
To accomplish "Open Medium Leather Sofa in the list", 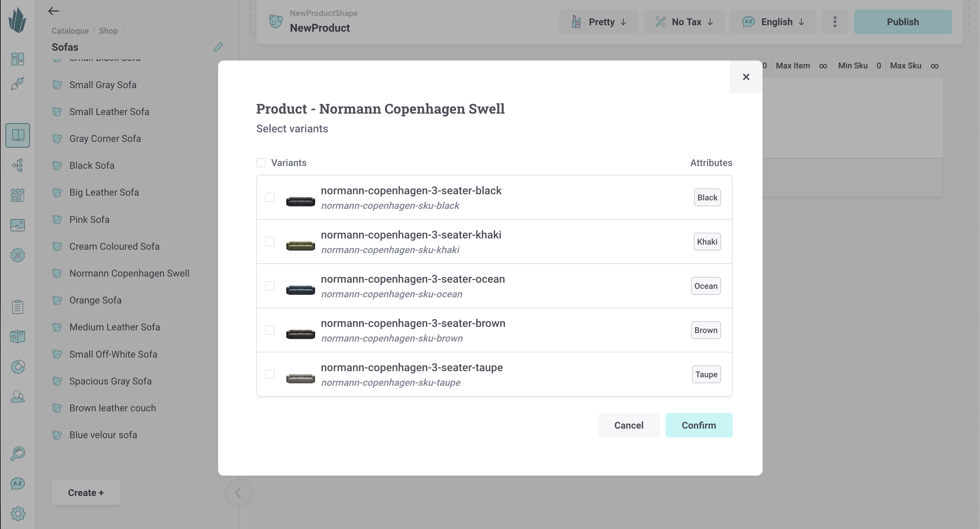I will coord(115,327).
